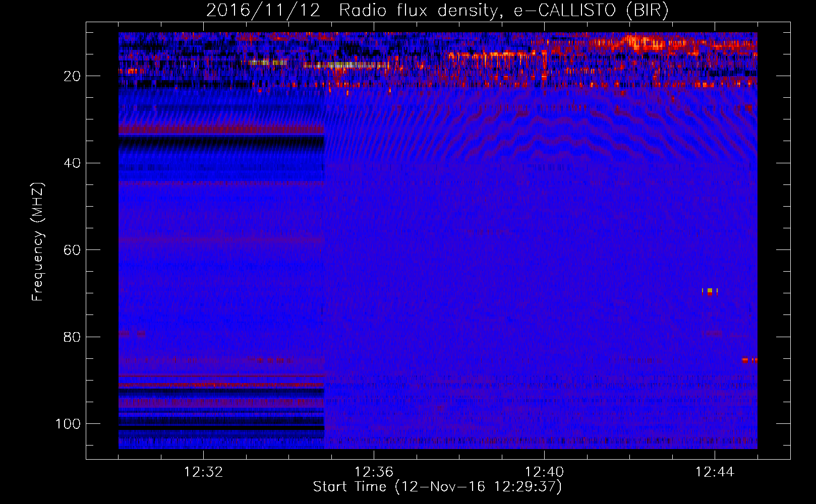Click the 100 MHz frequency tick label

point(68,424)
